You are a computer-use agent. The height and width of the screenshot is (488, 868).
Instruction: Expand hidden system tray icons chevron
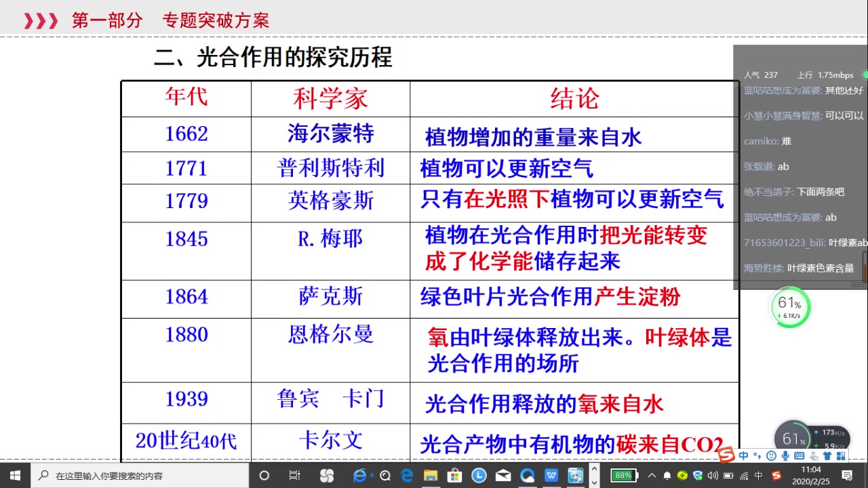652,475
